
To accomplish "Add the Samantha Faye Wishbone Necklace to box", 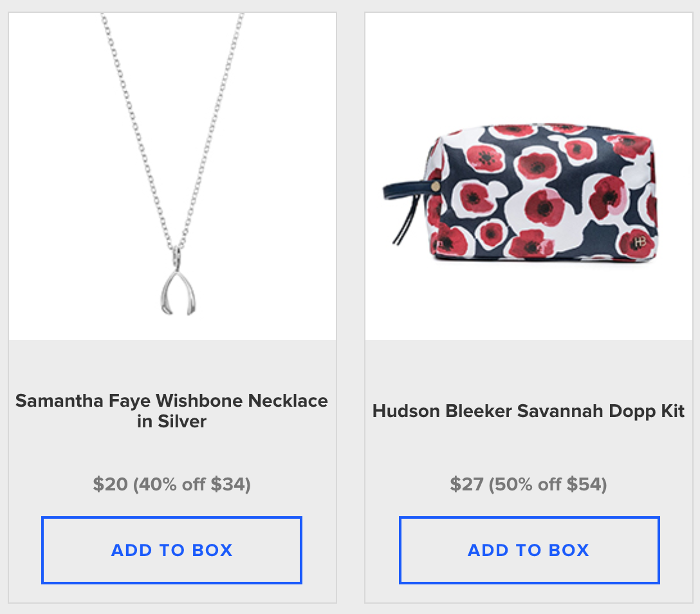I will coord(172,550).
